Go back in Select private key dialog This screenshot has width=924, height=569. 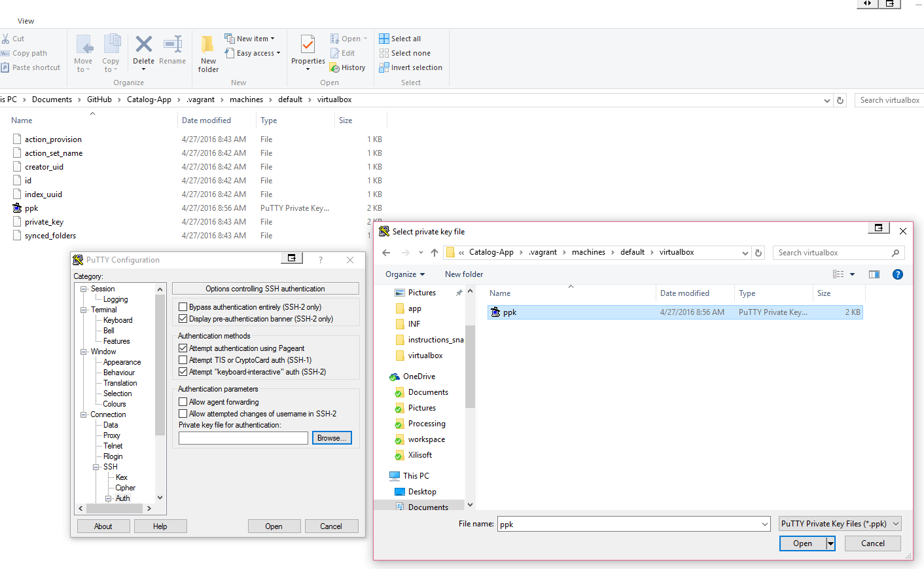[386, 253]
